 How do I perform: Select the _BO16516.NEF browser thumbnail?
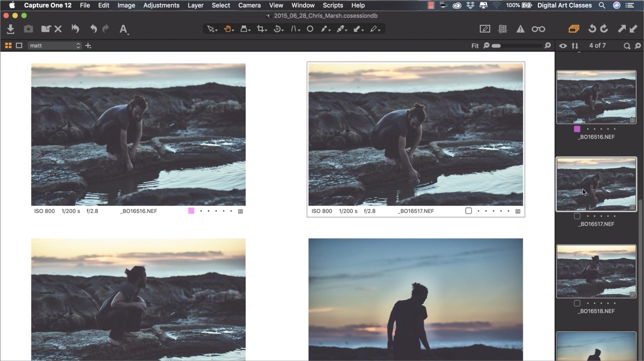(x=596, y=97)
